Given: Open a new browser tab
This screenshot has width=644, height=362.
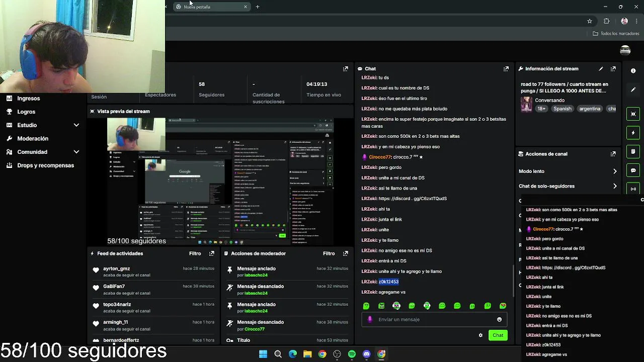Looking at the screenshot, I should coord(258,7).
